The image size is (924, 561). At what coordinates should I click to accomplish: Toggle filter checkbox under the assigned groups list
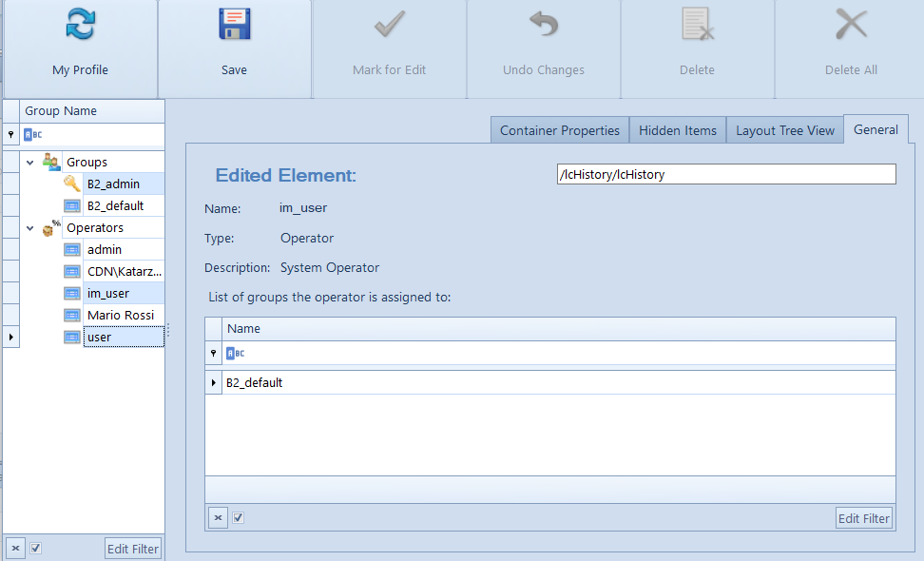pyautogui.click(x=238, y=518)
